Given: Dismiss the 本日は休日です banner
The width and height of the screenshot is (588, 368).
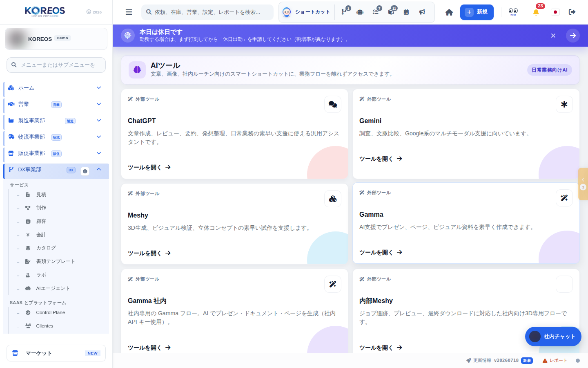Looking at the screenshot, I should click(x=553, y=36).
